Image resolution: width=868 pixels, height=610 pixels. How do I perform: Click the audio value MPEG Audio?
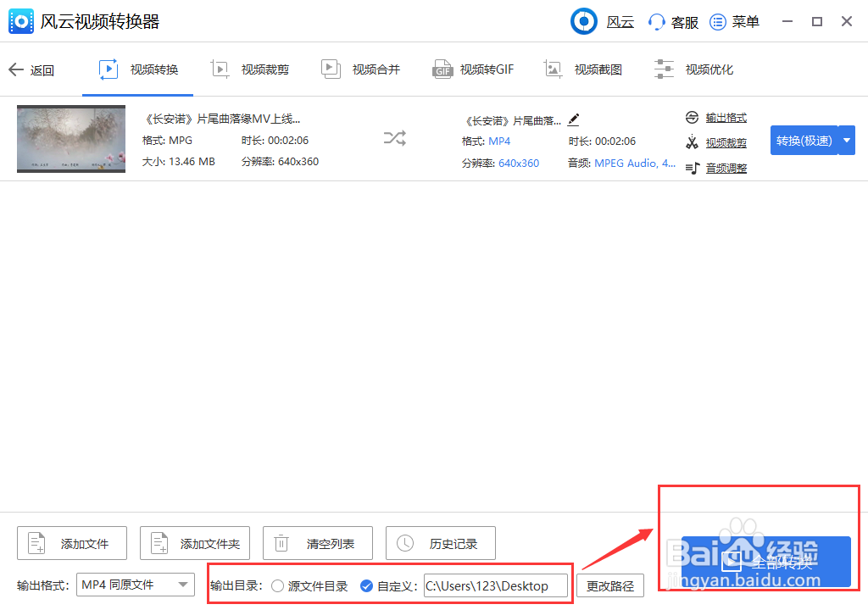(635, 164)
